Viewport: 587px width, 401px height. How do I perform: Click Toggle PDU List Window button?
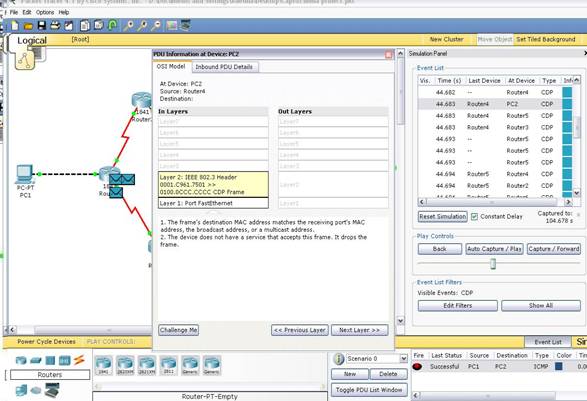point(369,390)
